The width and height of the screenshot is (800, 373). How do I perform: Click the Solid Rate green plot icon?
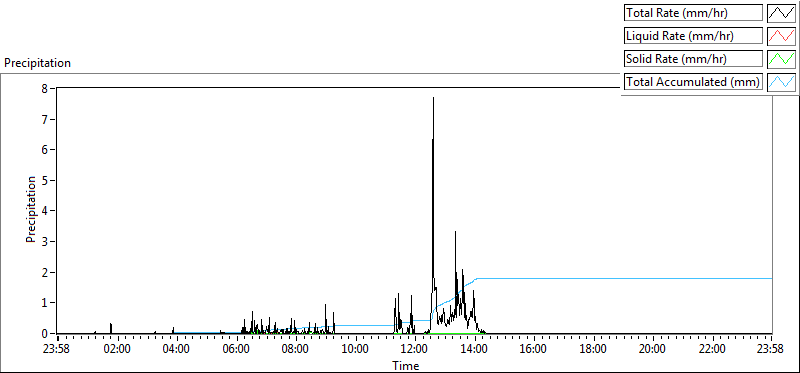781,59
